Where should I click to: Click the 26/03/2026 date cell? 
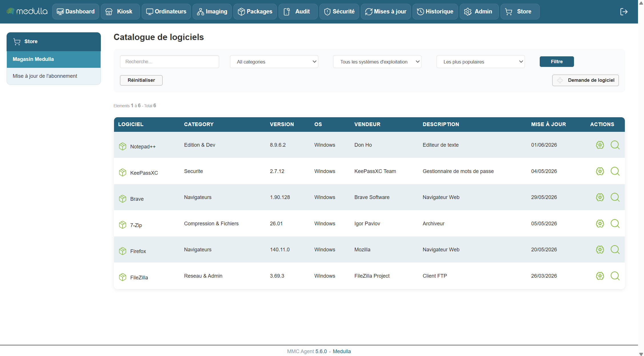pos(544,276)
